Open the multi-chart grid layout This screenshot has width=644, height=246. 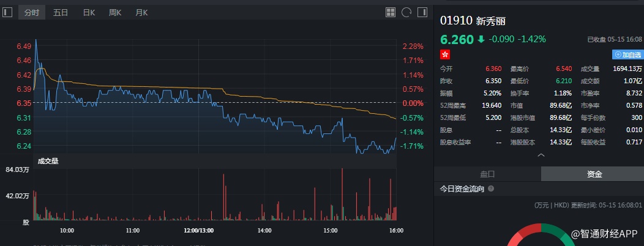[x=391, y=12]
